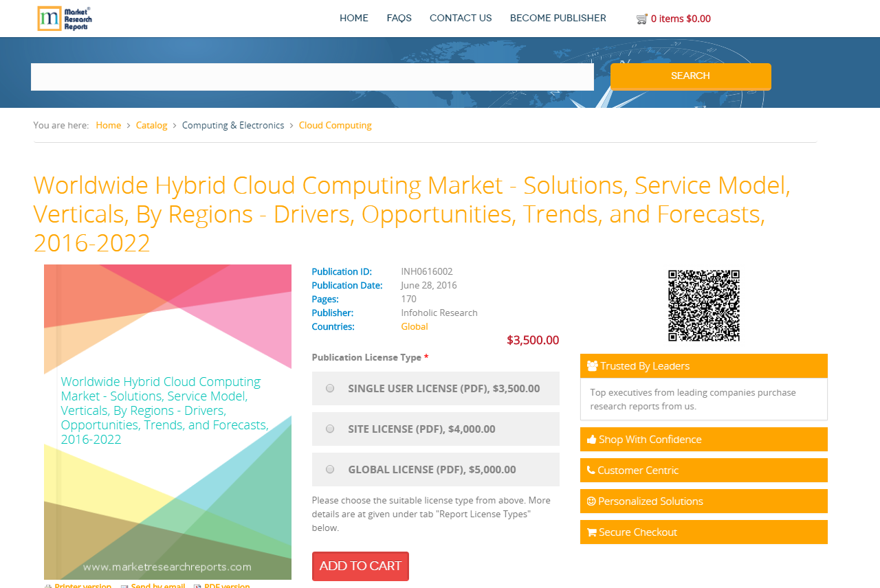Select Global License radio button
Screen dimensions: 880x588
pyautogui.click(x=330, y=469)
